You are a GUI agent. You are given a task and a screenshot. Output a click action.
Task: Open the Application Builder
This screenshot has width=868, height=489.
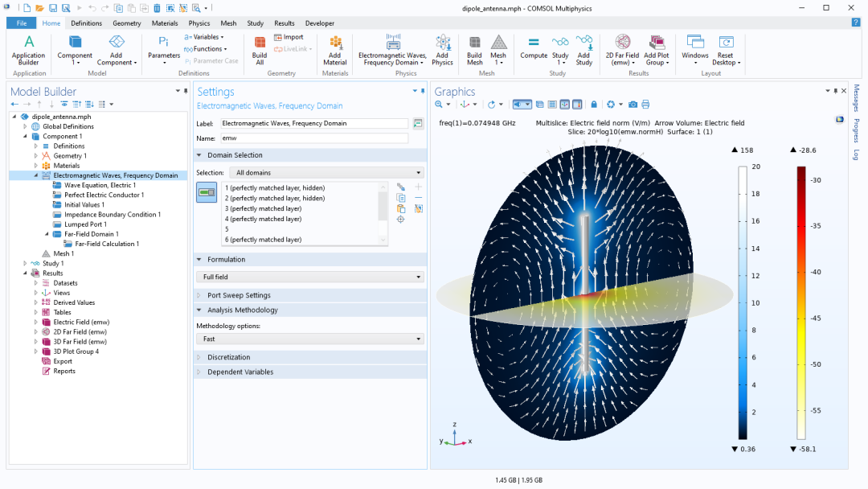coord(29,50)
